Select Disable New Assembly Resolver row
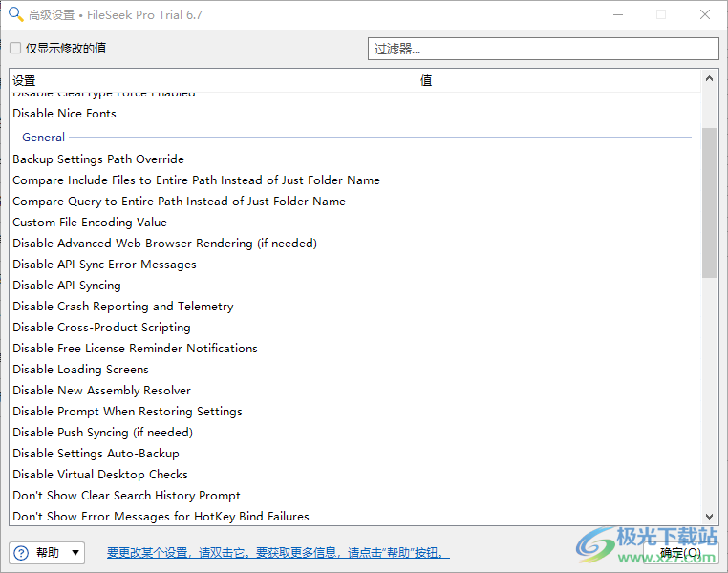This screenshot has height=573, width=728. point(355,391)
